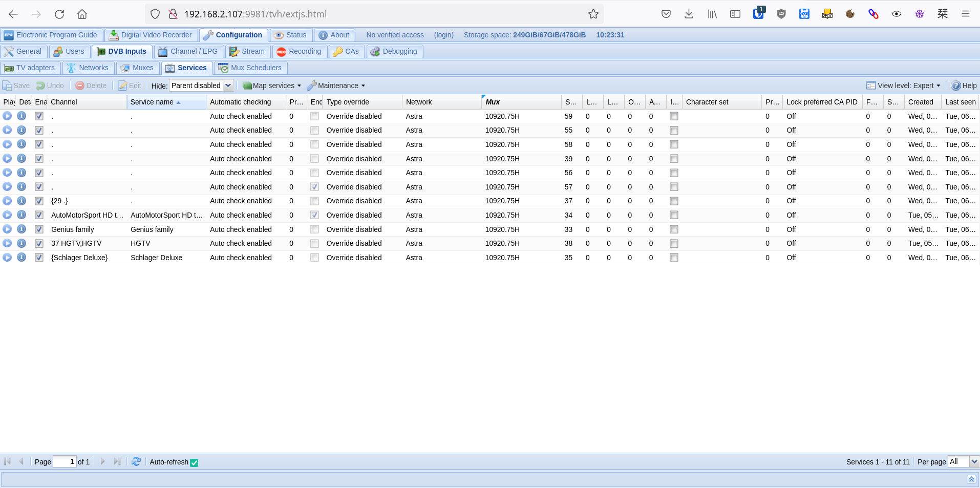Reload the browser page
Viewport: 980px width, 488px height.
coord(59,14)
